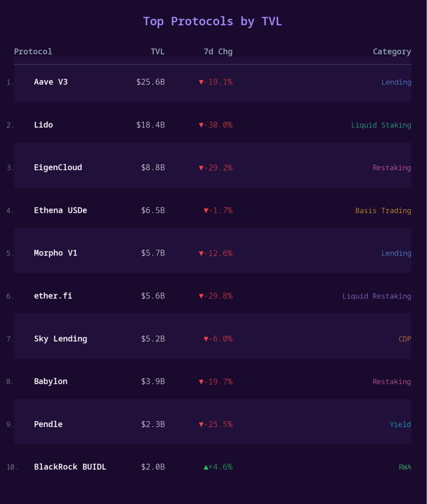Image resolution: width=427 pixels, height=504 pixels.
Task: Click the down arrow beside EigenCloud's -29.2%
Action: tap(201, 168)
